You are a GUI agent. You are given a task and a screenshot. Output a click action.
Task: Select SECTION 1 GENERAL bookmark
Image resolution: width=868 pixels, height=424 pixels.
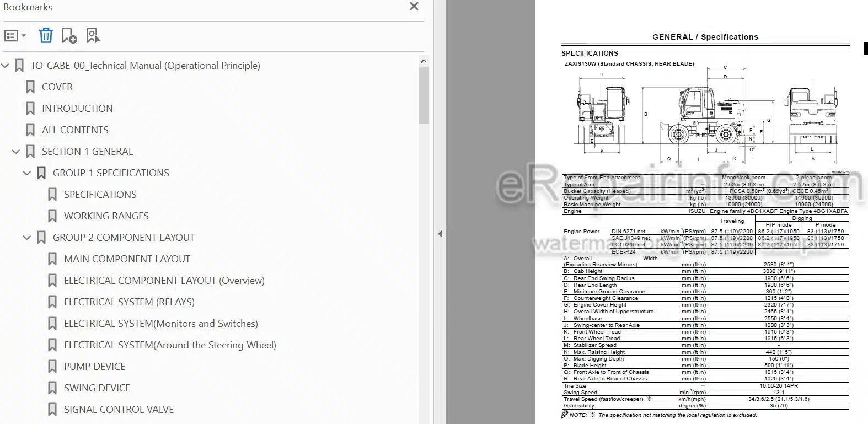point(87,152)
